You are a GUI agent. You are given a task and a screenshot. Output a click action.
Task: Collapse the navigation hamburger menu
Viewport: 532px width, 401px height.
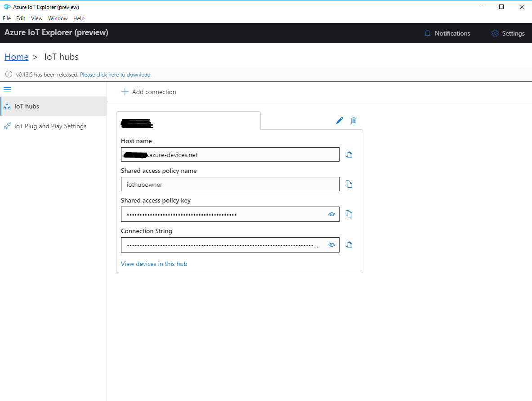click(x=7, y=89)
